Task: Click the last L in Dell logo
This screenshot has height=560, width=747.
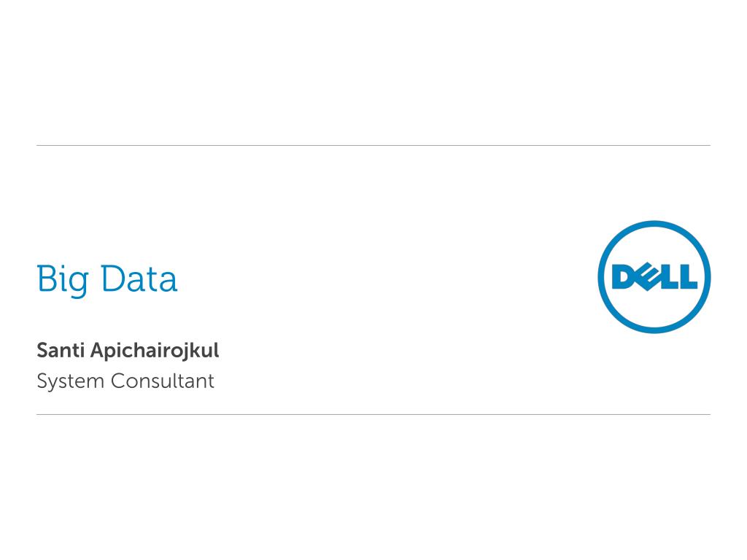Action: [x=687, y=278]
